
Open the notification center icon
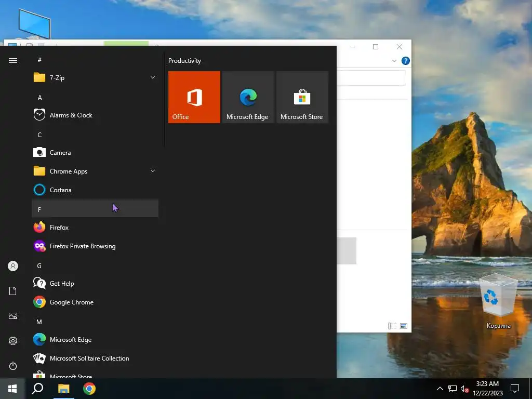tap(515, 389)
